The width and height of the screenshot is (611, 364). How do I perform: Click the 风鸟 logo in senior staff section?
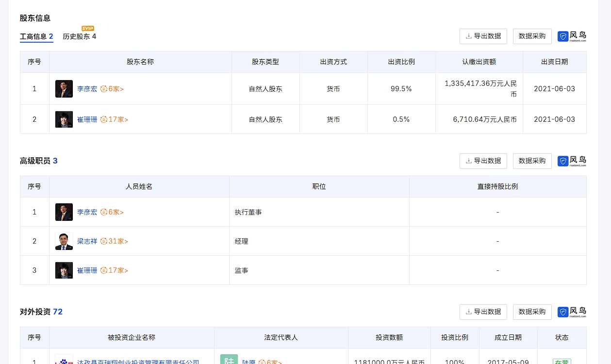(x=572, y=161)
